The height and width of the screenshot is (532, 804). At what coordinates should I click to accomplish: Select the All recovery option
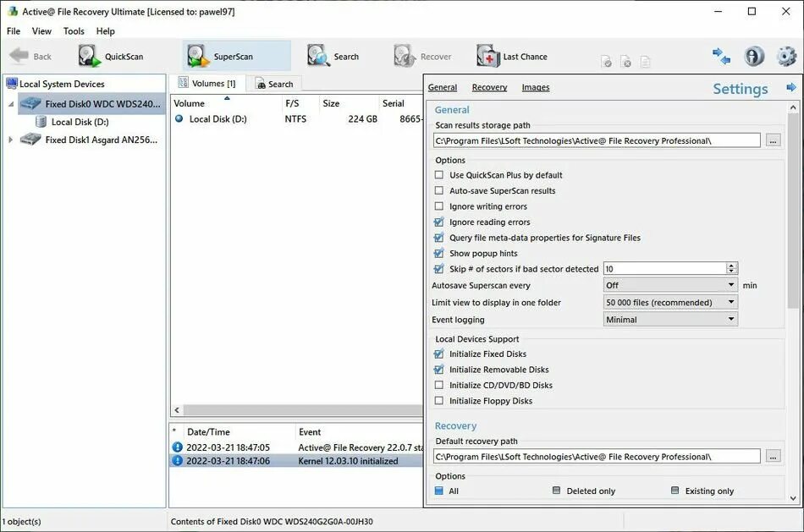click(439, 491)
